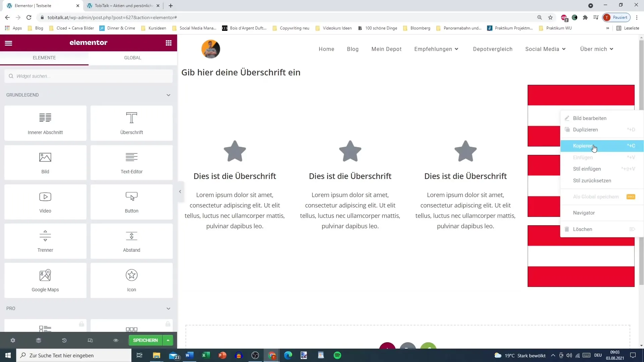Switch to the TobiTalk browser tab
The width and height of the screenshot is (644, 362).
[123, 6]
